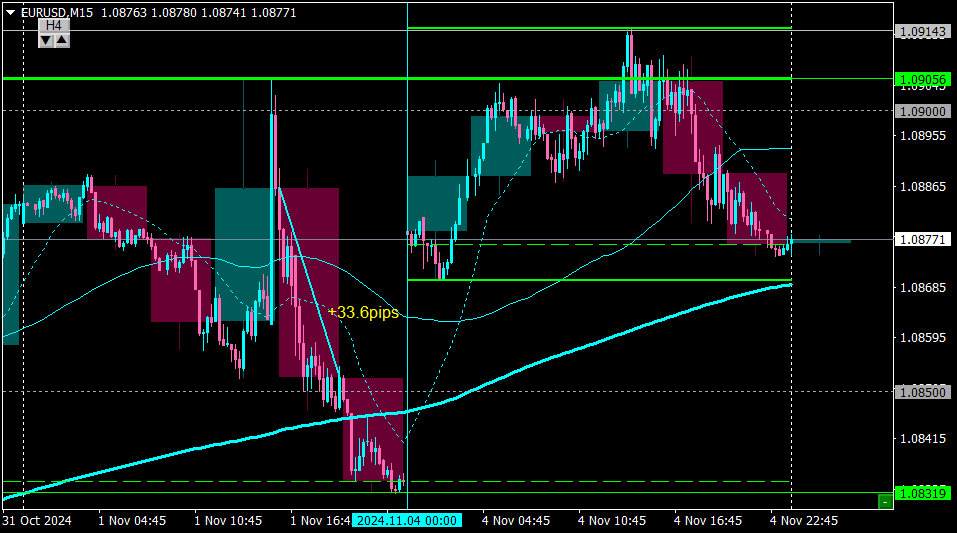Click the current price label 1.08771

point(923,240)
